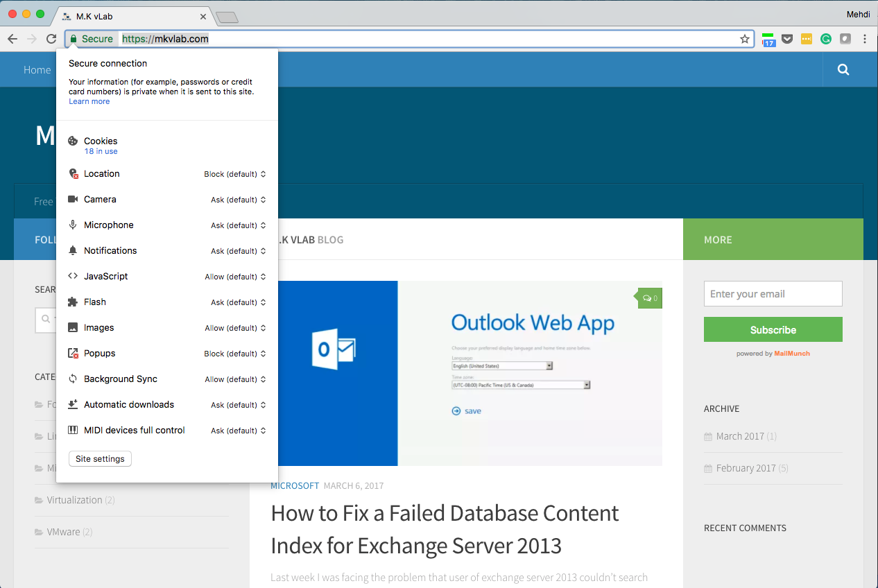Click the Enter your email field
Screen dimensions: 878x588
(x=773, y=294)
